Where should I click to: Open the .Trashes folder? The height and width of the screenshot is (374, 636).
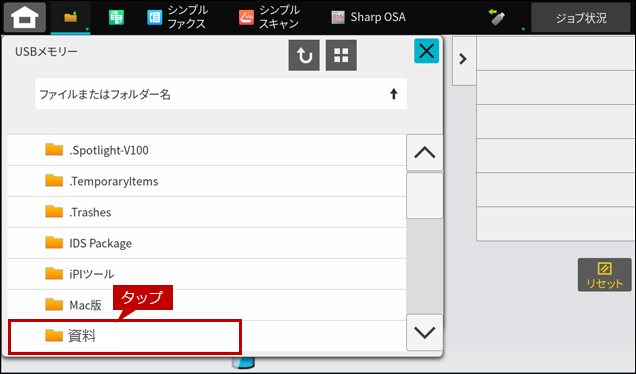[x=207, y=212]
